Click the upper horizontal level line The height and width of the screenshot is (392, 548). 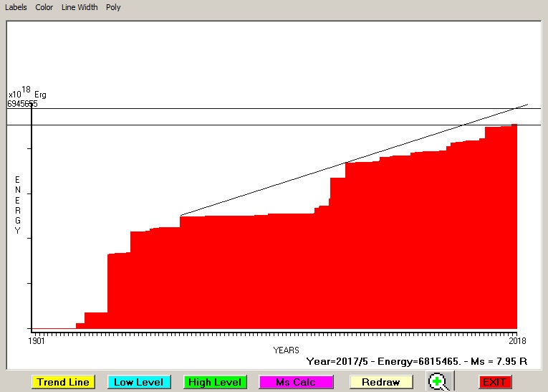pyautogui.click(x=287, y=109)
